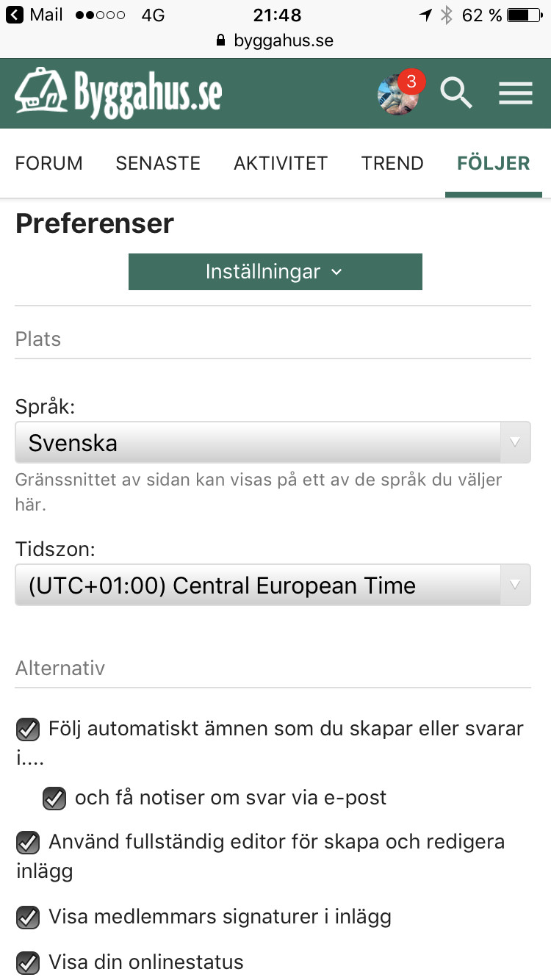Tap the padlock icon beside byggahus.se
This screenshot has height=980, width=551.
click(221, 41)
